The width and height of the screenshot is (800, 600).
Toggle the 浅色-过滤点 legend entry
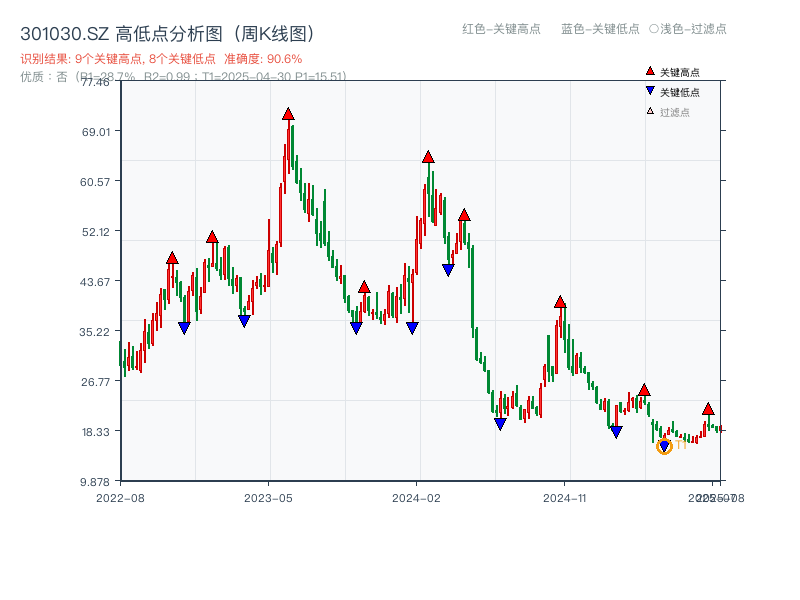tap(686, 31)
